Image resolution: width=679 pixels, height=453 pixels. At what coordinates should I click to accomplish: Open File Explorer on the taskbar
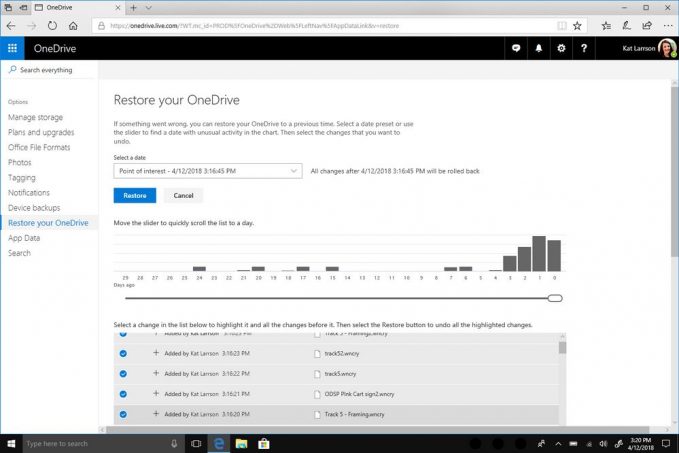point(241,443)
